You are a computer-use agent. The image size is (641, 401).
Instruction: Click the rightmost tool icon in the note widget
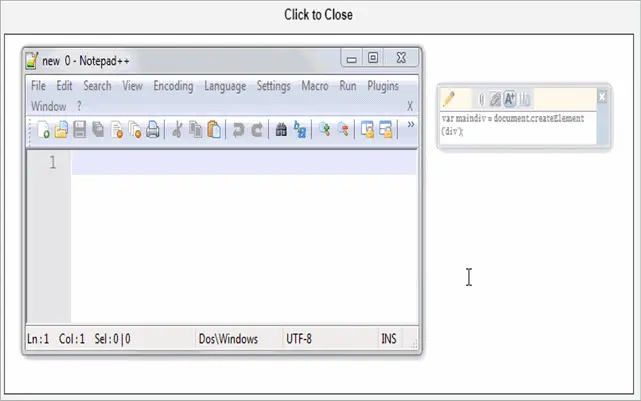click(x=524, y=99)
